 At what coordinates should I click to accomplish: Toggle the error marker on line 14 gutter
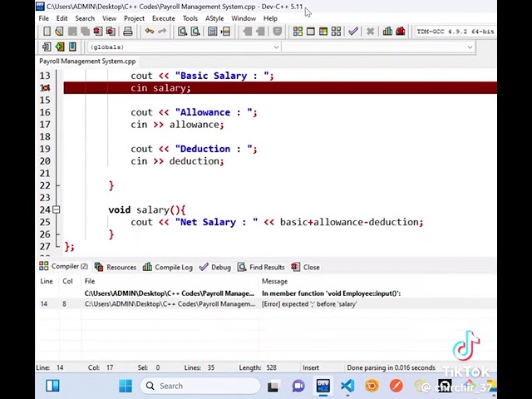pos(45,88)
